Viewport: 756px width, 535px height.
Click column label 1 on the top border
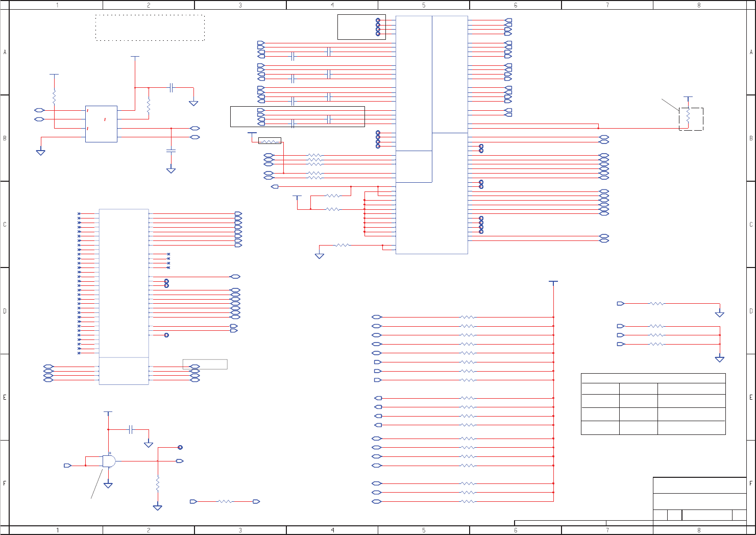pos(57,5)
